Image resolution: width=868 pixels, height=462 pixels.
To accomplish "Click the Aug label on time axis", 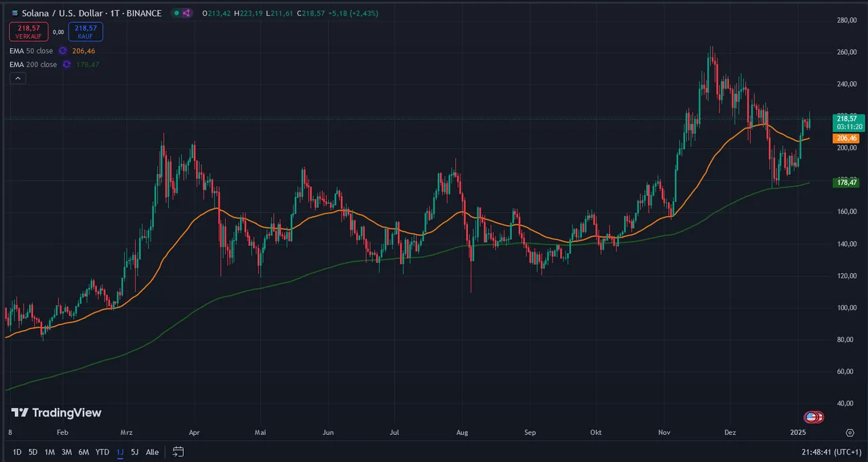I will coord(462,432).
